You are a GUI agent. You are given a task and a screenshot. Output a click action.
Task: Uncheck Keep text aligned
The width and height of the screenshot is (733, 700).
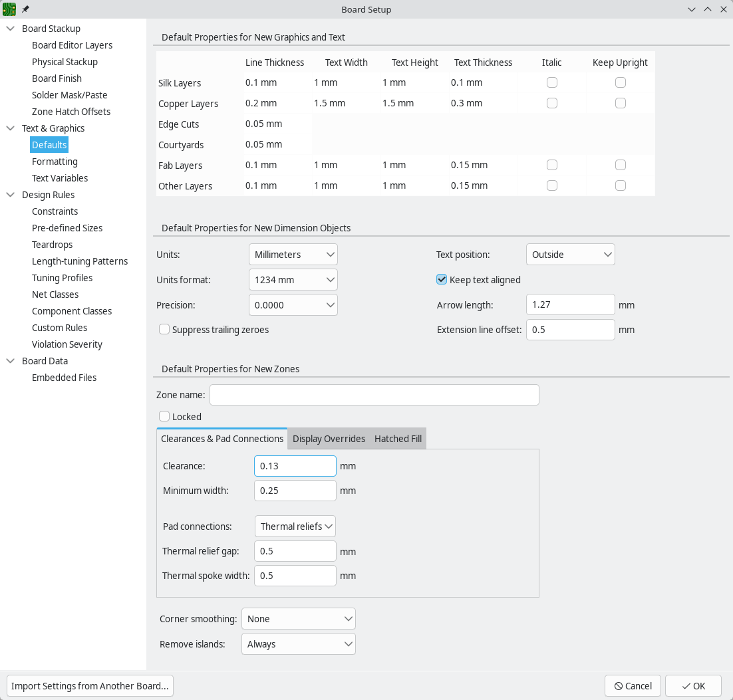click(442, 279)
